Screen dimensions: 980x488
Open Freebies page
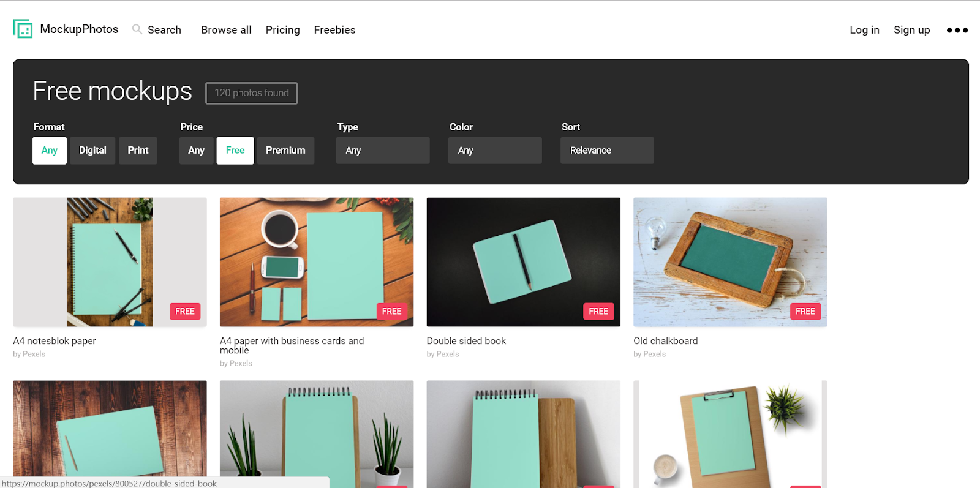pos(334,30)
